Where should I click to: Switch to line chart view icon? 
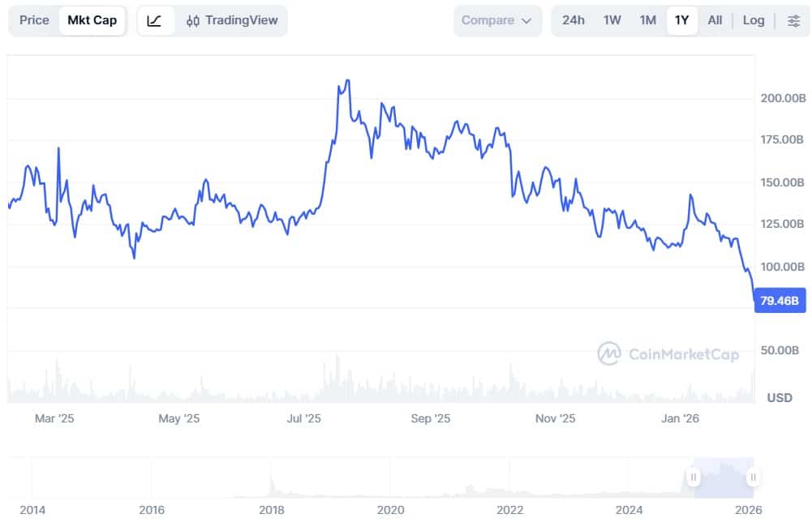155,20
